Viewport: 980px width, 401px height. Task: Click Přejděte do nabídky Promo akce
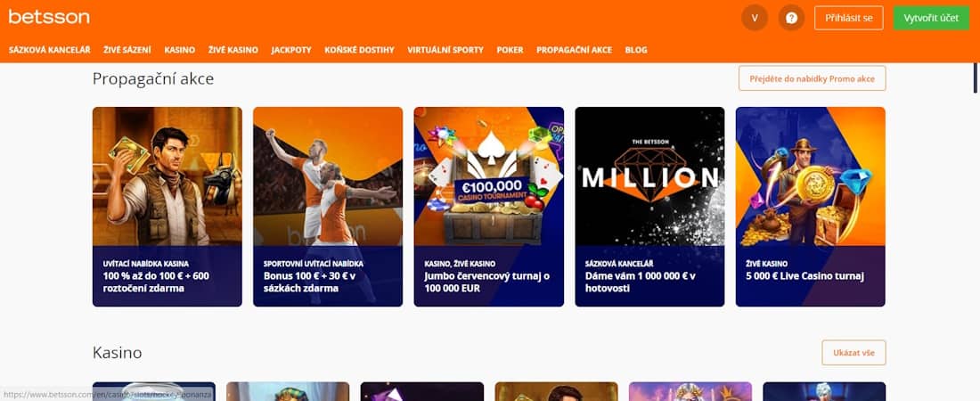click(x=812, y=78)
